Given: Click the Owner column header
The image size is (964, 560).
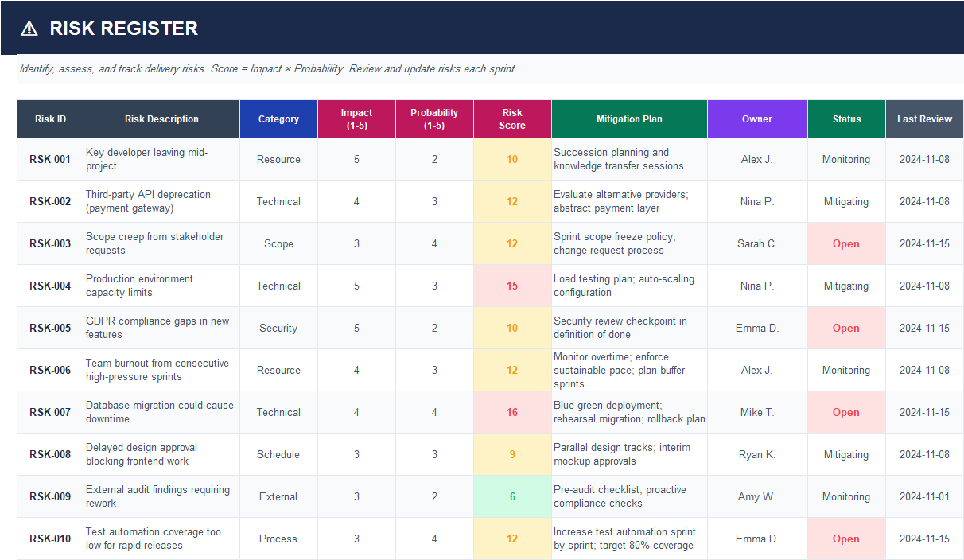Looking at the screenshot, I should click(x=756, y=119).
